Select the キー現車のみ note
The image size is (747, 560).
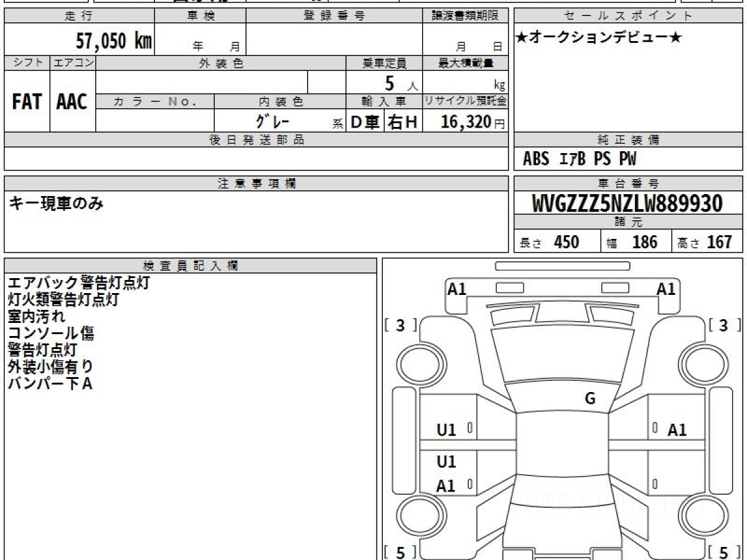(57, 203)
